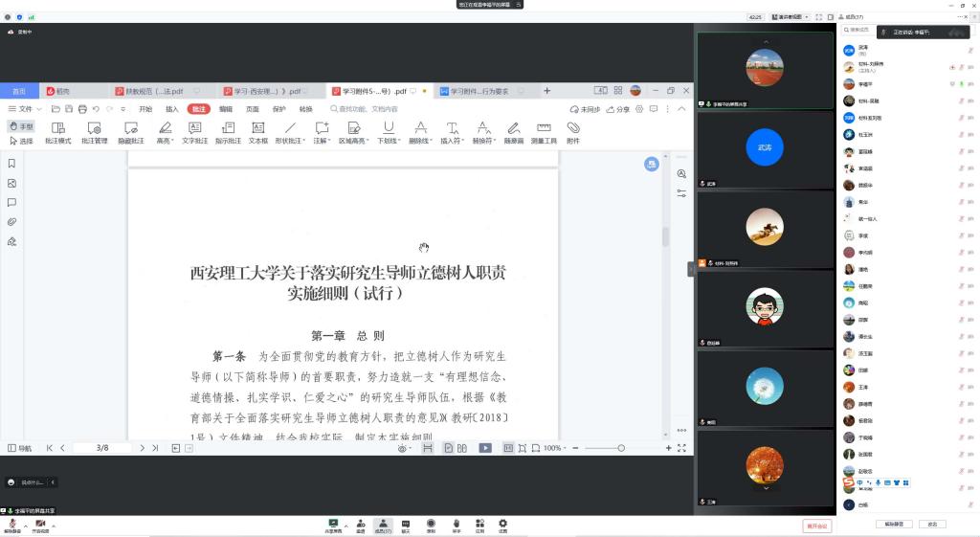Screen dimensions: 980x537
Task: Select the 选择 arrow tool
Action: pos(22,142)
